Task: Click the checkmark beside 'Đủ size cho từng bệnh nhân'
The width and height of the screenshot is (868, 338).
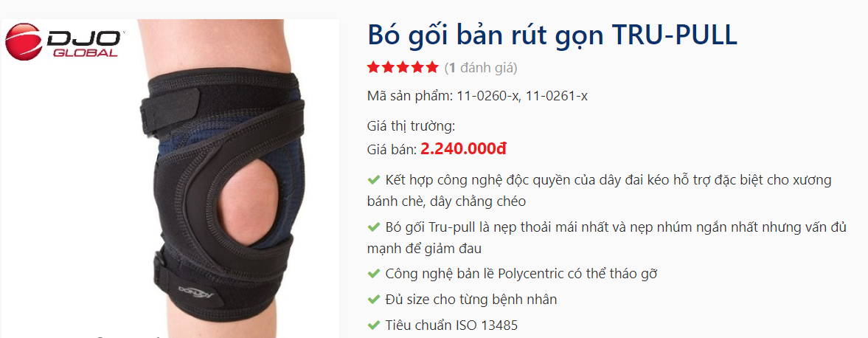Action: 373,300
